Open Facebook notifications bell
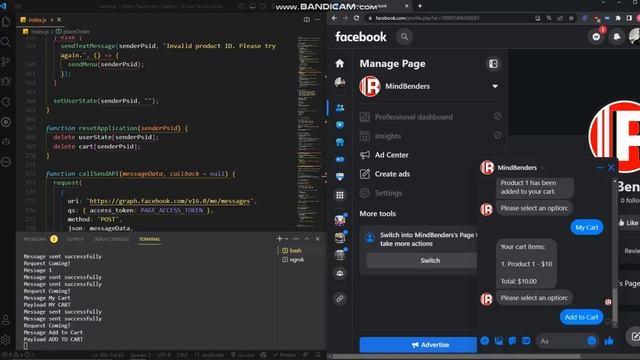640x360 pixels. click(616, 37)
